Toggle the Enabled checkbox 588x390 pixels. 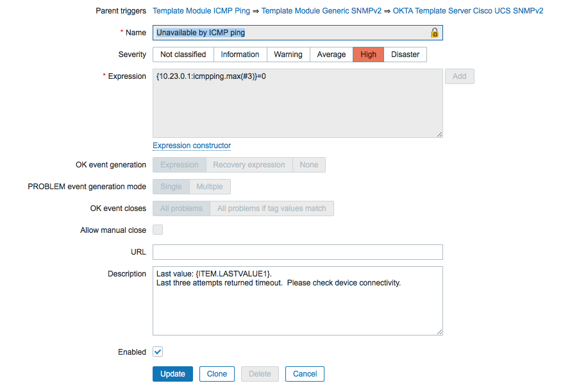158,352
